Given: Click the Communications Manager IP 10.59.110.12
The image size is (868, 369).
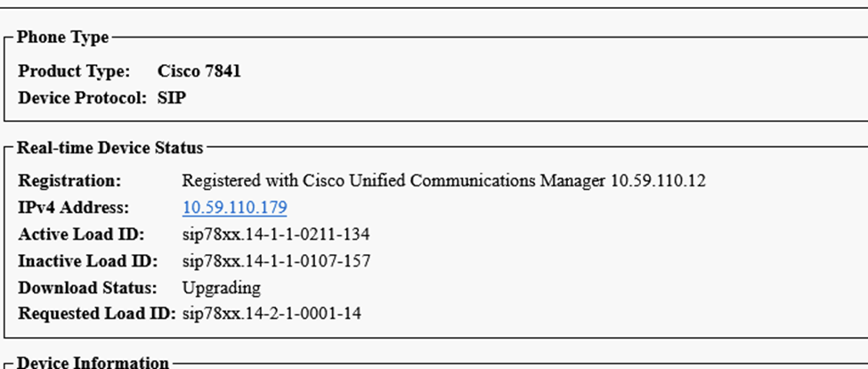Looking at the screenshot, I should click(x=658, y=181).
